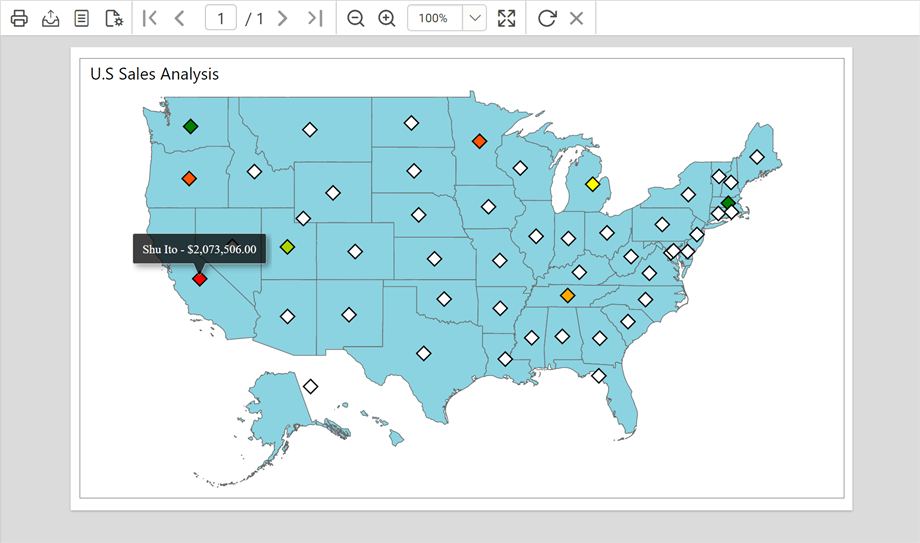Viewport: 920px width, 543px height.
Task: Expand the zoom level dropdown arrow
Action: (x=475, y=18)
